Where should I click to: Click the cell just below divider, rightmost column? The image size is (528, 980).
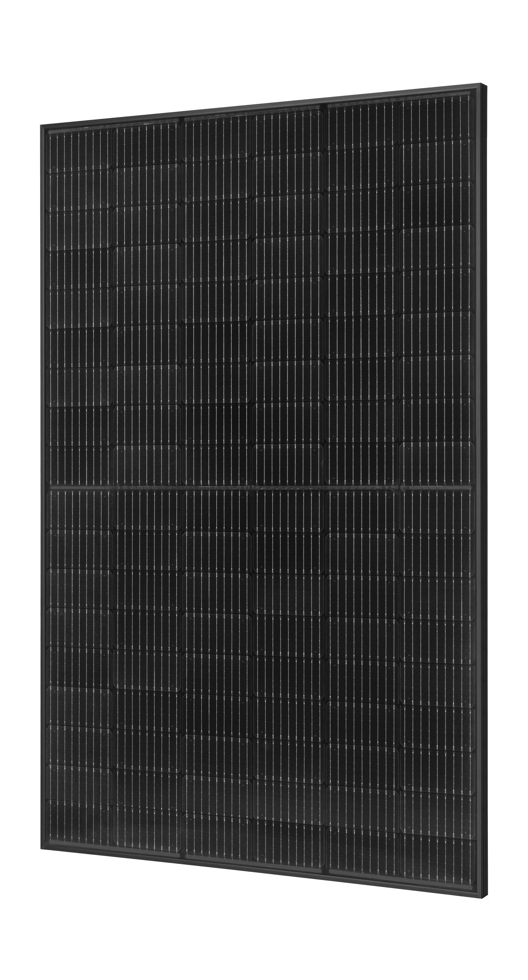[x=437, y=512]
